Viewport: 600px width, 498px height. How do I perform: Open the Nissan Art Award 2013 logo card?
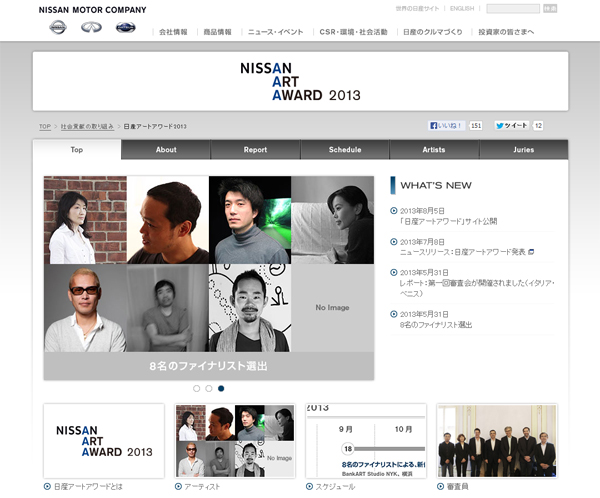pos(104,441)
